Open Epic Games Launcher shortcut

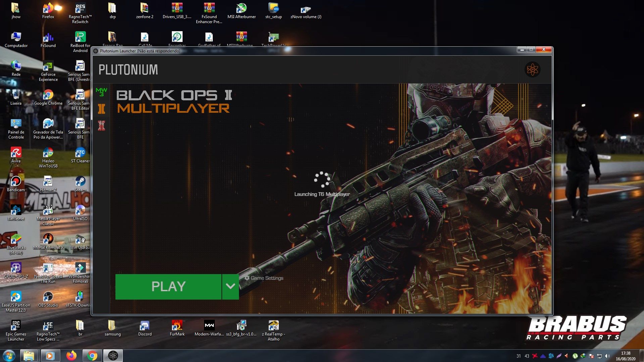[x=16, y=331]
